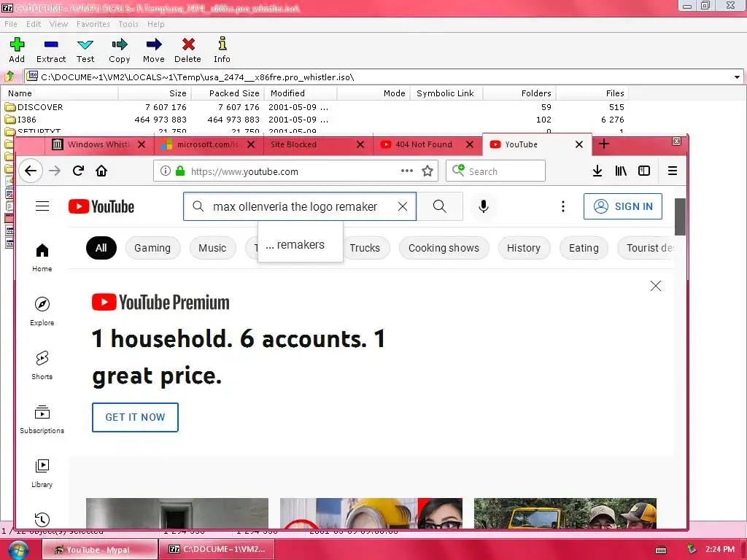This screenshot has height=560, width=747.
Task: Clear the YouTube search query with X
Action: (403, 206)
